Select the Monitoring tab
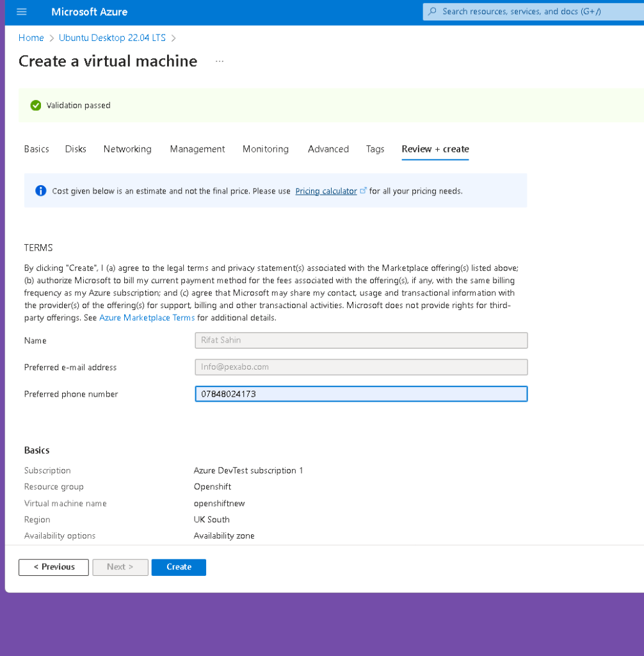 coord(266,149)
